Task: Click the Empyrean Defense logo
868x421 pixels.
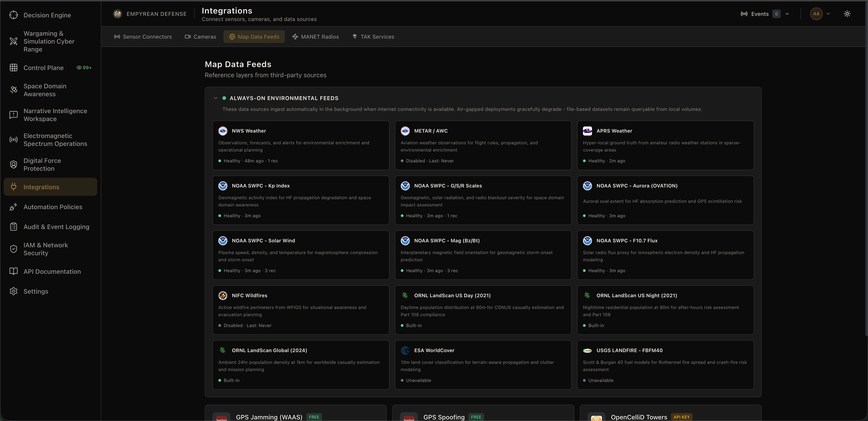Action: (x=117, y=14)
